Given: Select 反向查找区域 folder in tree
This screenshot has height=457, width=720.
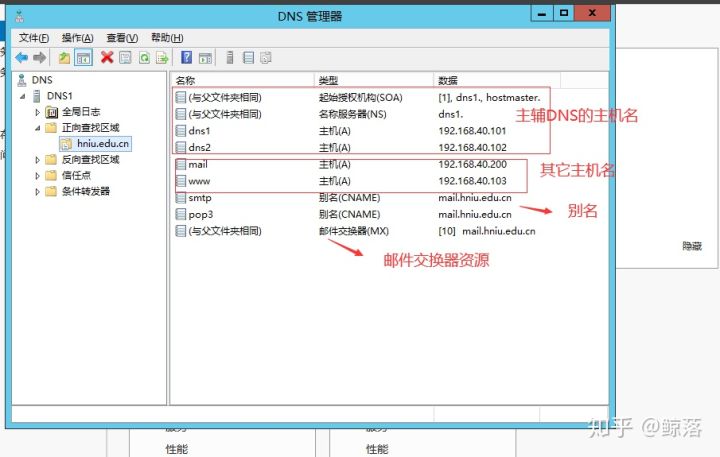Looking at the screenshot, I should click(90, 160).
